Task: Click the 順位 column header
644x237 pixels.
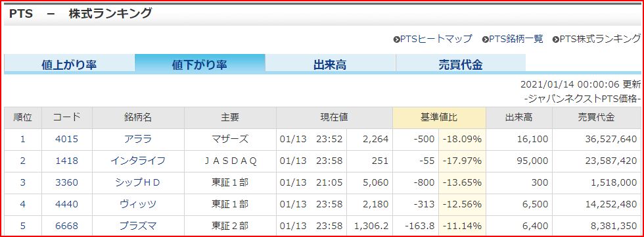Action: click(22, 118)
